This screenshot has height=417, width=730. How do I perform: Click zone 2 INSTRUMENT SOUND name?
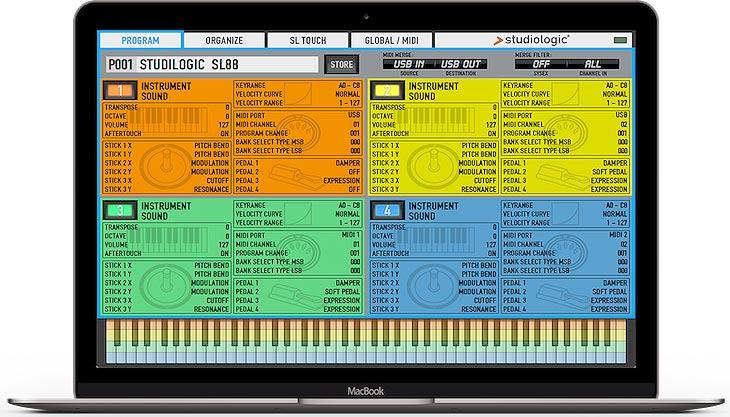(x=433, y=91)
